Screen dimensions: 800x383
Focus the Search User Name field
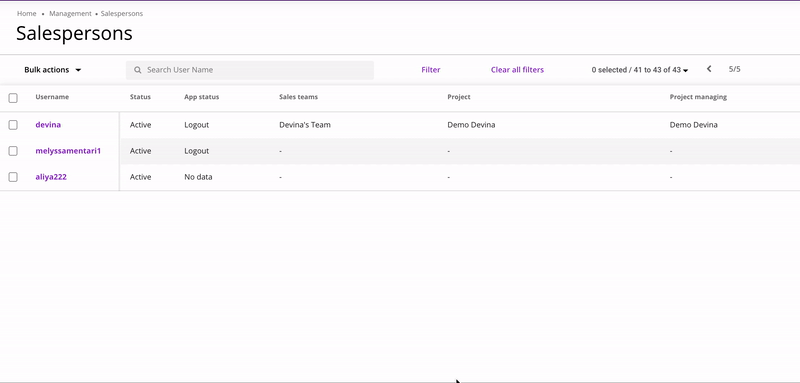pos(250,70)
